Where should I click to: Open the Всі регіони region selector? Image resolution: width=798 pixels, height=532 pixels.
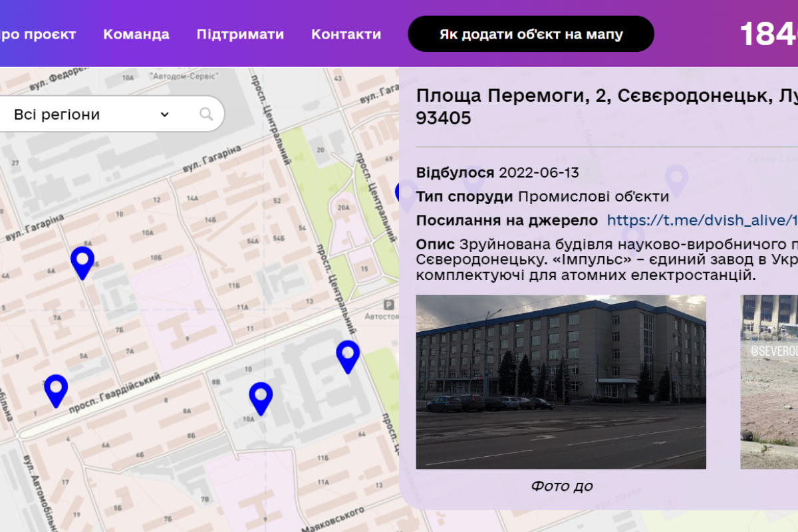coord(86,114)
